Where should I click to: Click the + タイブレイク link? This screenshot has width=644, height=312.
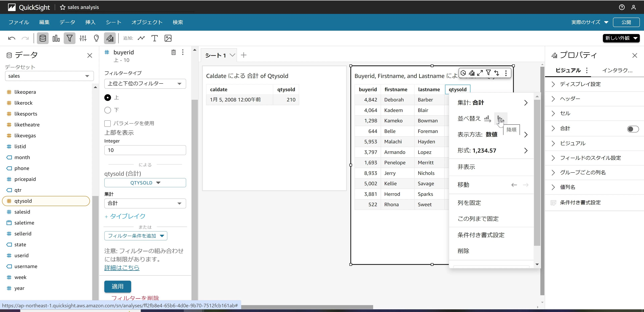point(125,216)
